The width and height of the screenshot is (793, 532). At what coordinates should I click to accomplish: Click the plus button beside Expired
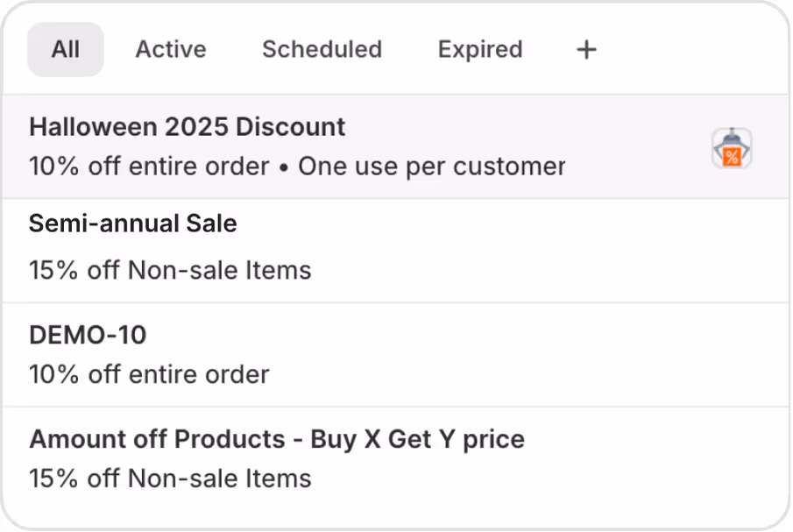pyautogui.click(x=586, y=50)
